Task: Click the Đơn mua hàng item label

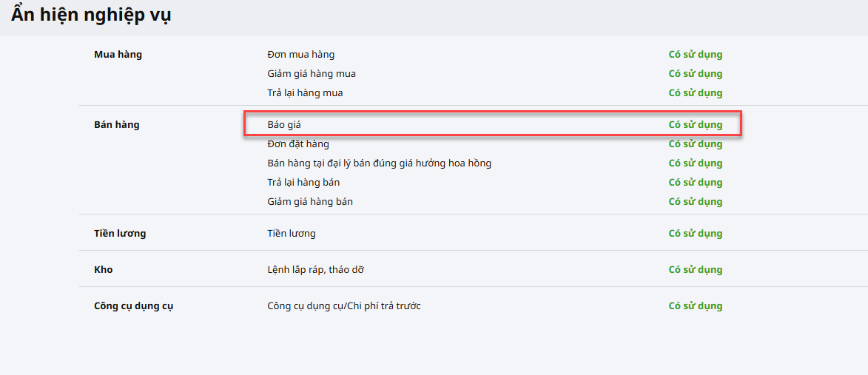Action: point(300,55)
